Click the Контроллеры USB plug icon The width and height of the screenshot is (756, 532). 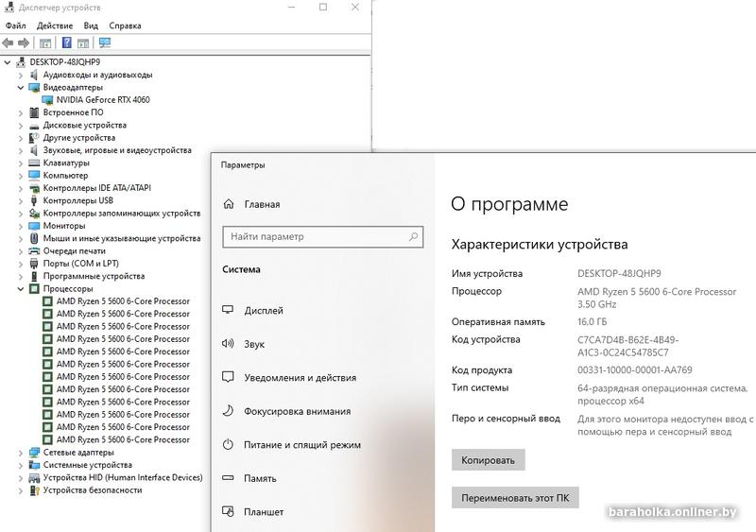point(34,200)
